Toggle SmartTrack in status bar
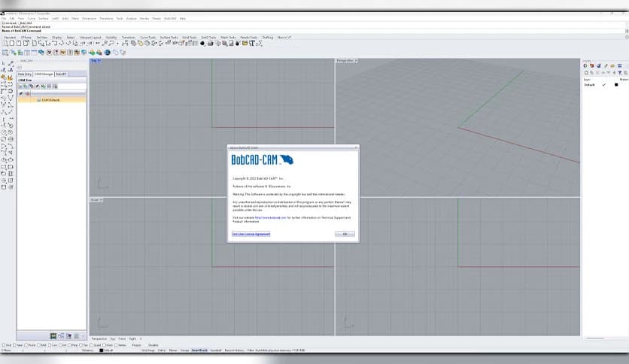This screenshot has height=364, width=629. [199, 350]
